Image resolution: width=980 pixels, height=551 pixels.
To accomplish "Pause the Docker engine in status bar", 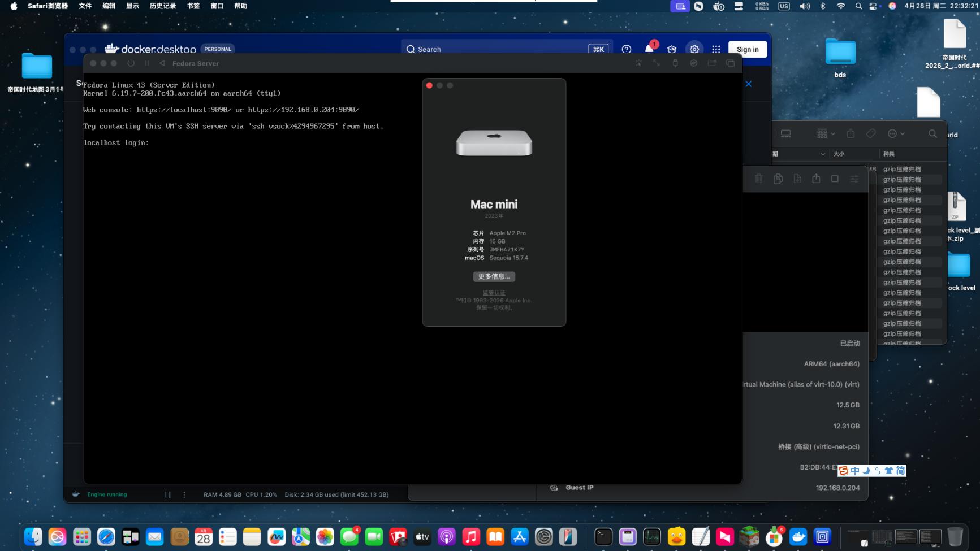I will [x=168, y=494].
